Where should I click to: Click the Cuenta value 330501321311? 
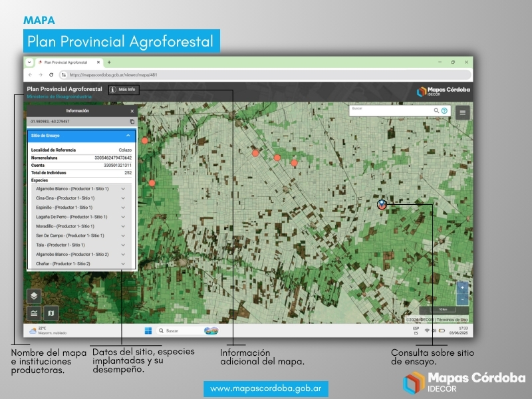click(118, 165)
